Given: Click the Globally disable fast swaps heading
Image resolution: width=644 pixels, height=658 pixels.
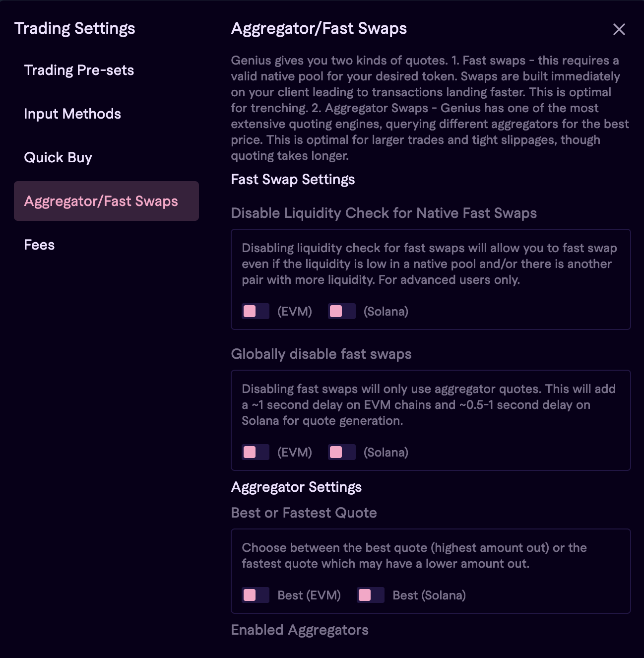Looking at the screenshot, I should [321, 354].
